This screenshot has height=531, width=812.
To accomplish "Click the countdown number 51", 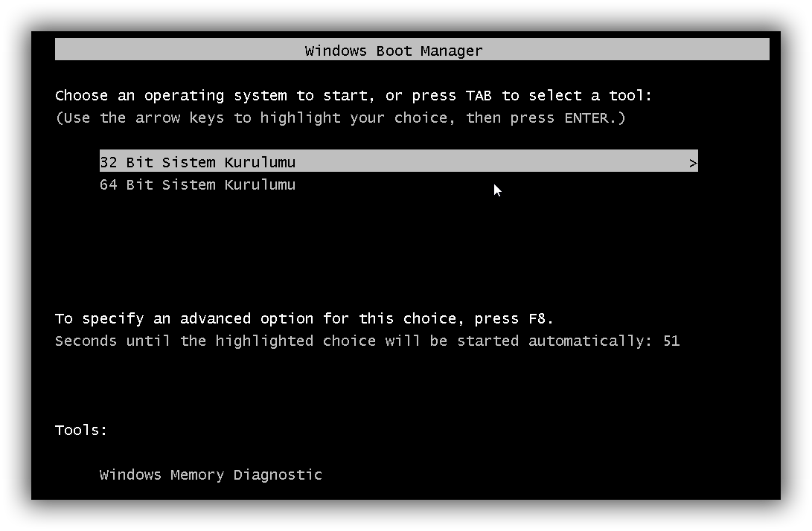I will click(x=671, y=341).
